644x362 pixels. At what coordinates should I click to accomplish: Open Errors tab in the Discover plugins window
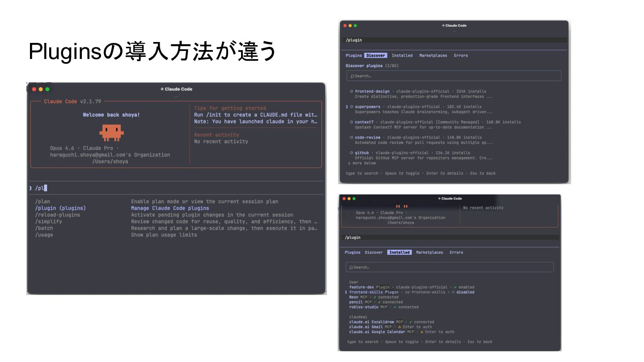[461, 55]
